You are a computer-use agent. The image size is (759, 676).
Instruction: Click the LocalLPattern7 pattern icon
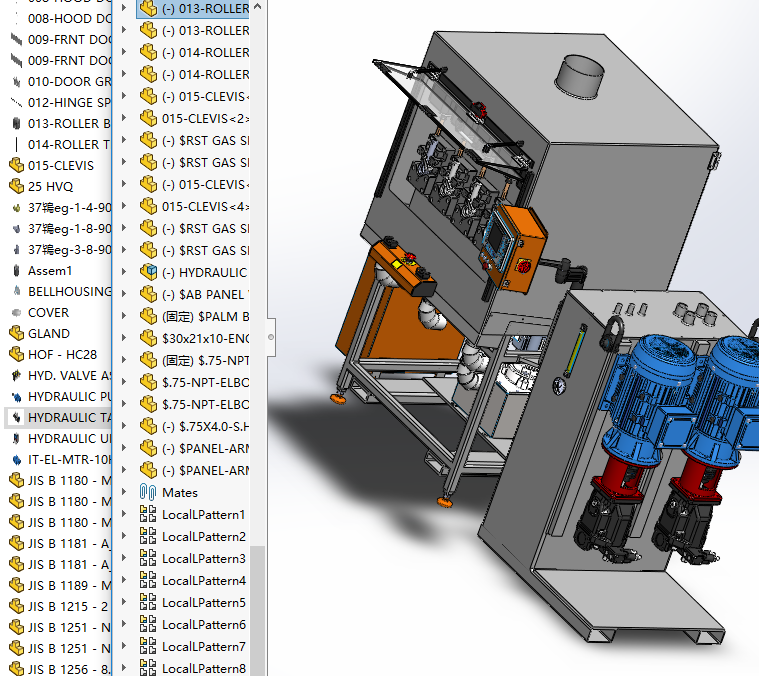[x=148, y=646]
